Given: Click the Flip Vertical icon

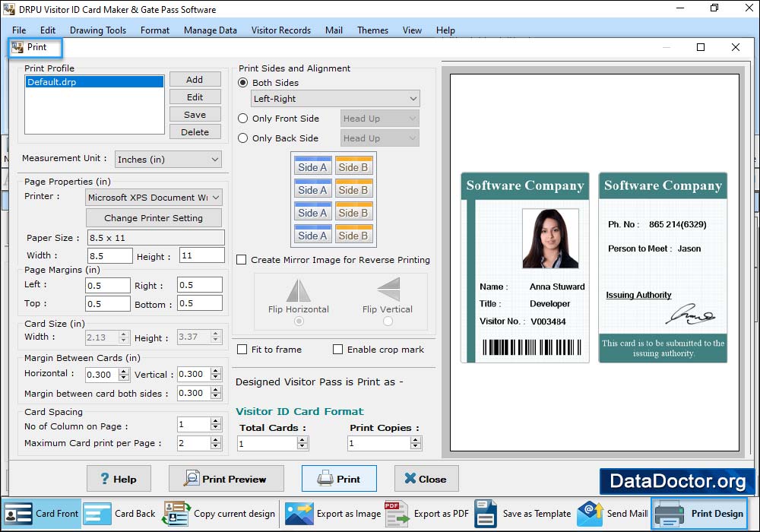Looking at the screenshot, I should [x=388, y=289].
